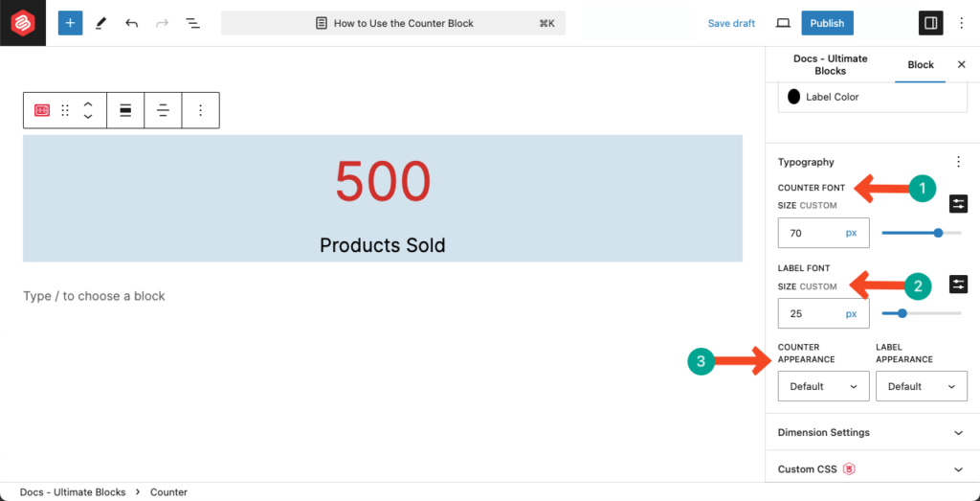
Task: Open the Counter Appearance dropdown
Action: (823, 386)
